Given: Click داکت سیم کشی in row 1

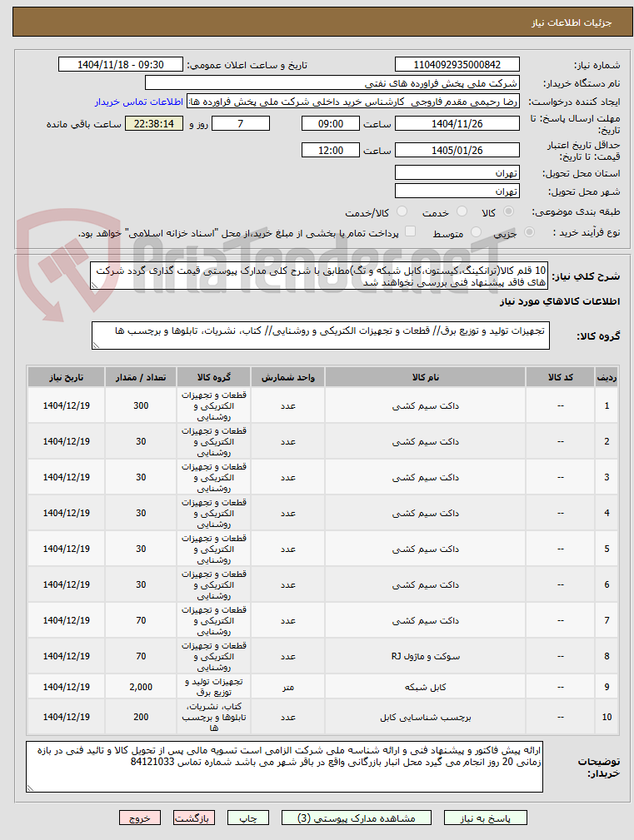Looking at the screenshot, I should click(425, 406).
